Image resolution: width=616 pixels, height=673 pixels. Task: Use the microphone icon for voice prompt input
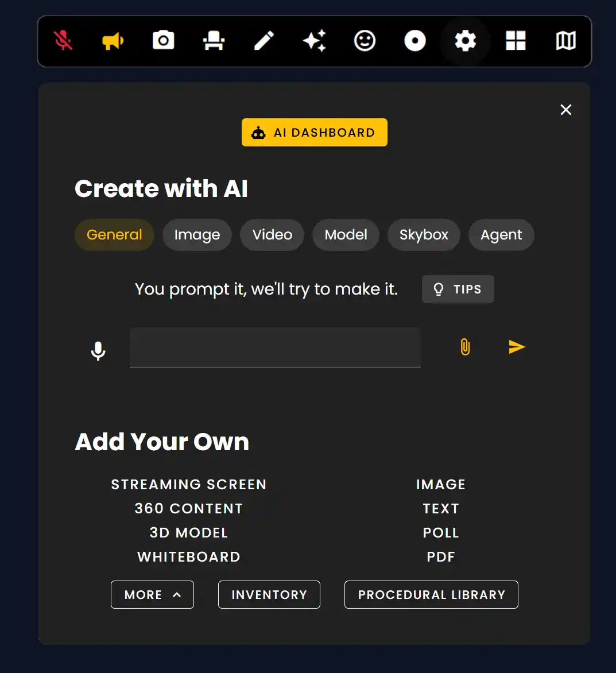click(98, 350)
